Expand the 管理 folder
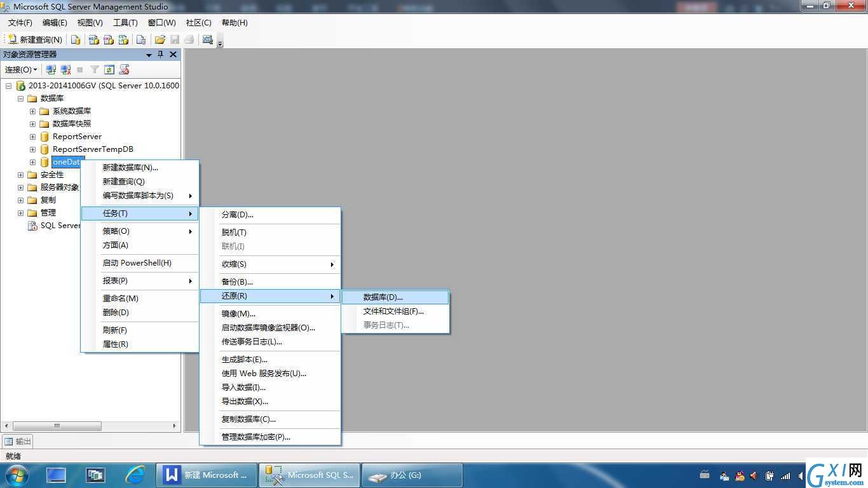The width and height of the screenshot is (868, 488). click(x=20, y=213)
